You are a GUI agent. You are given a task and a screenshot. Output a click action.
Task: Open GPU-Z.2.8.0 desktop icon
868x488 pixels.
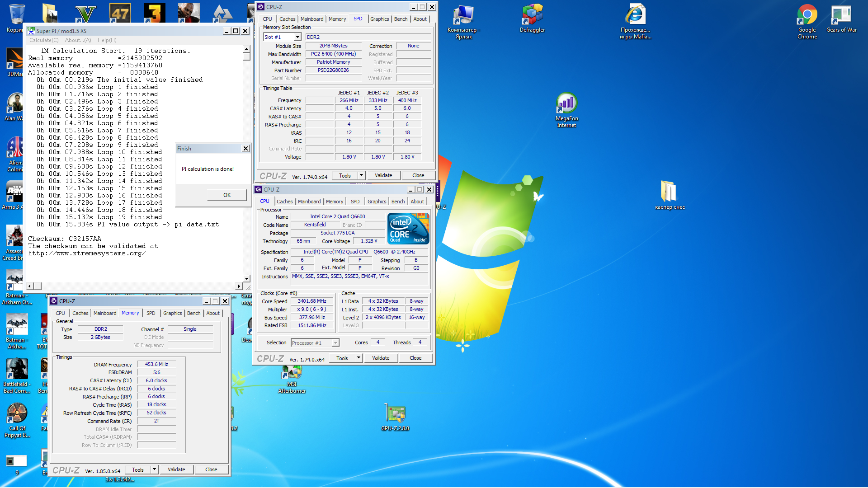pyautogui.click(x=395, y=417)
